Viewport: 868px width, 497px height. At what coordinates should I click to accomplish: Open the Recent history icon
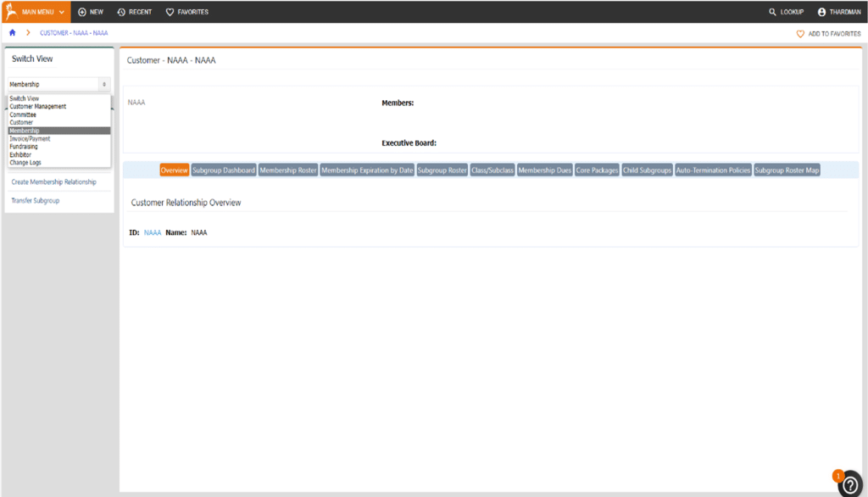click(x=121, y=12)
